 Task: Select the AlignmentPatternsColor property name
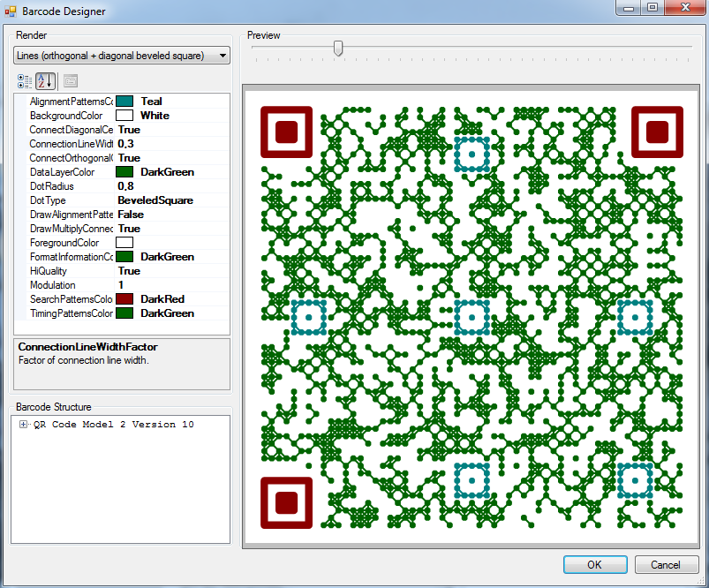coord(72,102)
